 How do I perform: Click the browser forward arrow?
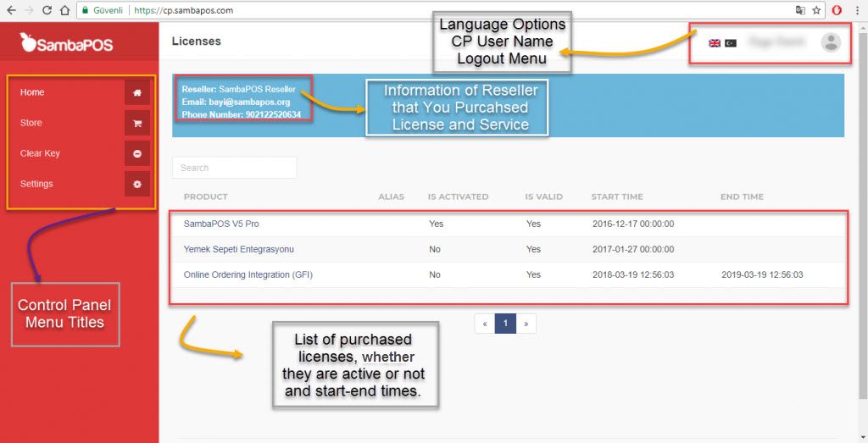tap(30, 10)
